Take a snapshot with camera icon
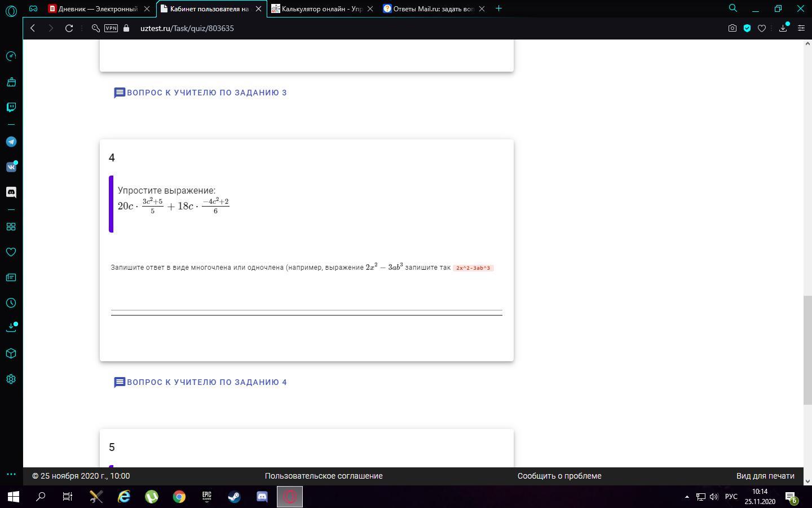 (732, 28)
